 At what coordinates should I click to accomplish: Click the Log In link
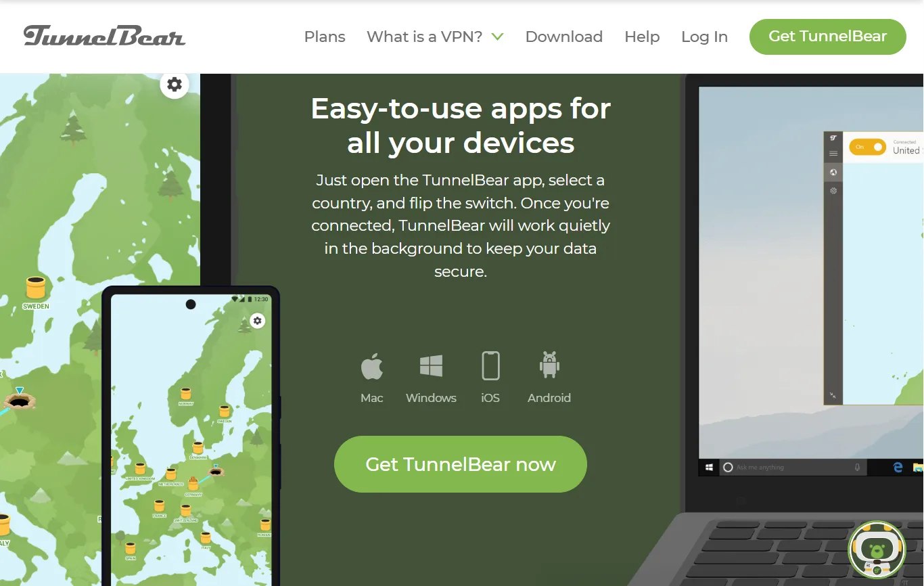(704, 37)
